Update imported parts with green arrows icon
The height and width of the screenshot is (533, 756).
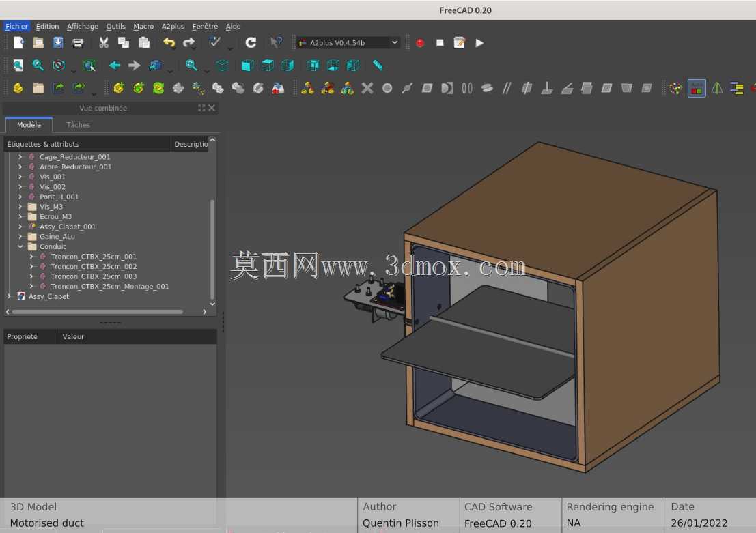coord(158,88)
